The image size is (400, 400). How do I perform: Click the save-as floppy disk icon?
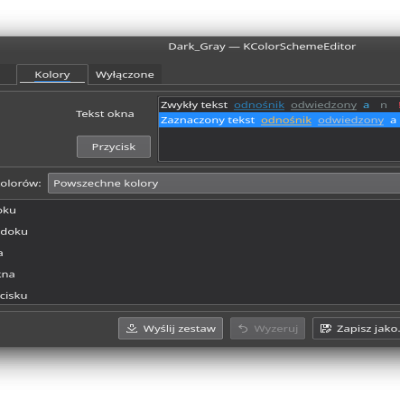(x=326, y=329)
